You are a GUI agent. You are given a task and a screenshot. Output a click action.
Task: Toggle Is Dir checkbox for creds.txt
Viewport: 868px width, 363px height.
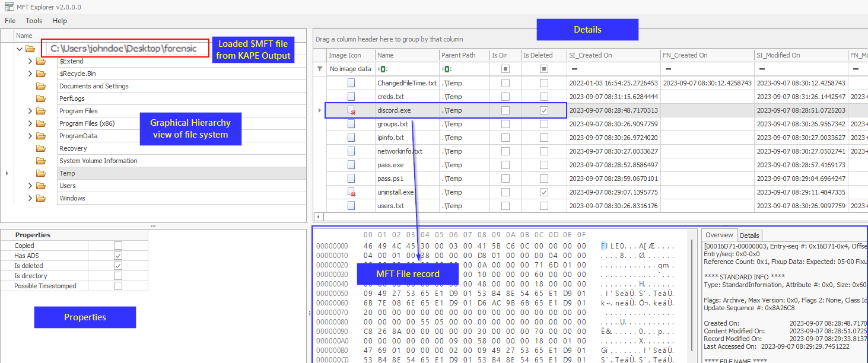pyautogui.click(x=505, y=97)
